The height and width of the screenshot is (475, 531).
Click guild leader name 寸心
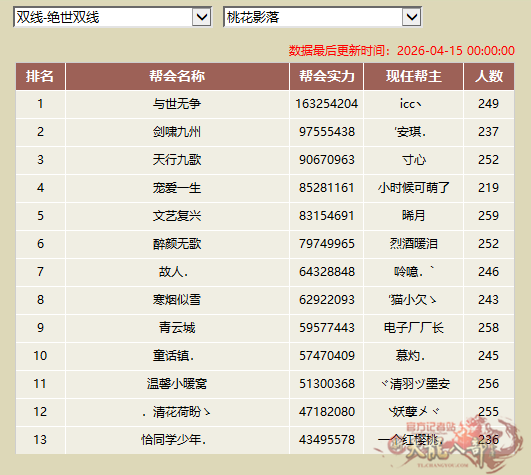(413, 160)
